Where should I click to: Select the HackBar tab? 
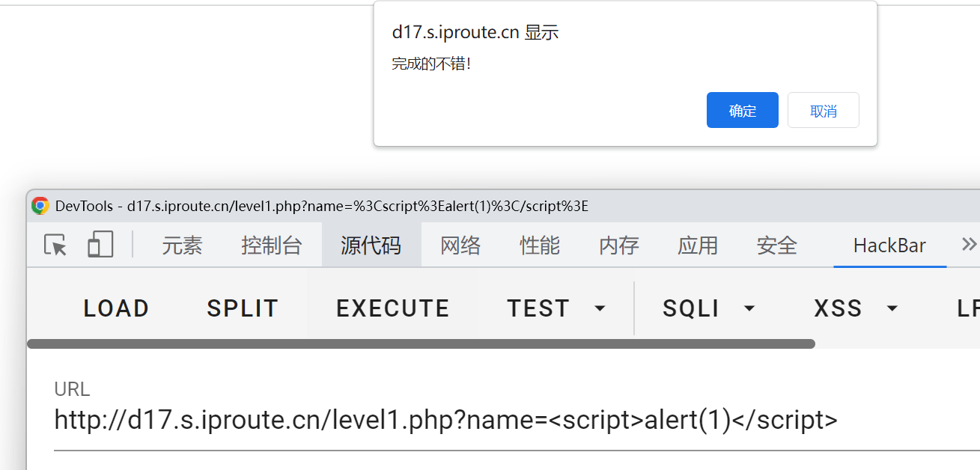tap(889, 244)
